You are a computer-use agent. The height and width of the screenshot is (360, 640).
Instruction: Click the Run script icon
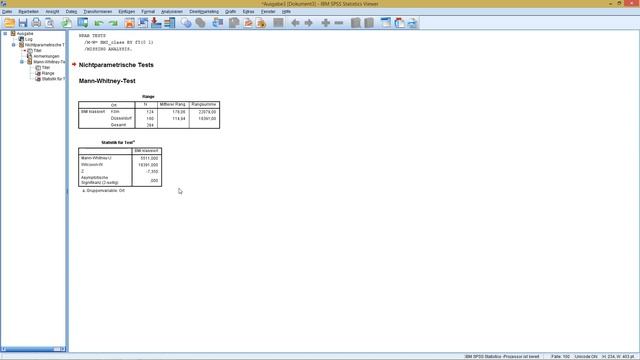261,23
